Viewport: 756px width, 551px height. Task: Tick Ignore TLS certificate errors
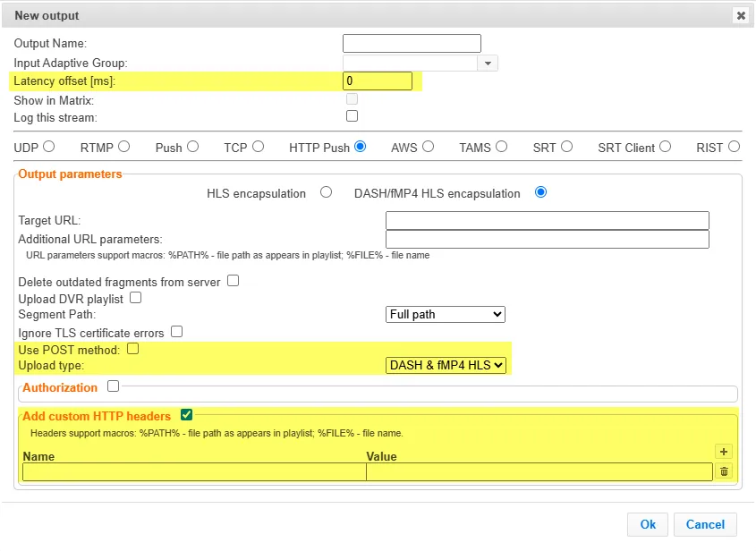176,332
